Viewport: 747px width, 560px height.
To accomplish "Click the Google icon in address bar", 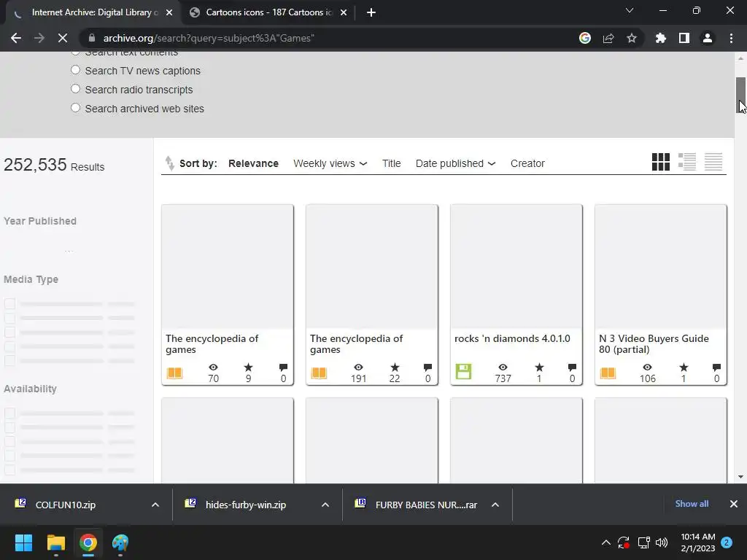I will tap(585, 38).
